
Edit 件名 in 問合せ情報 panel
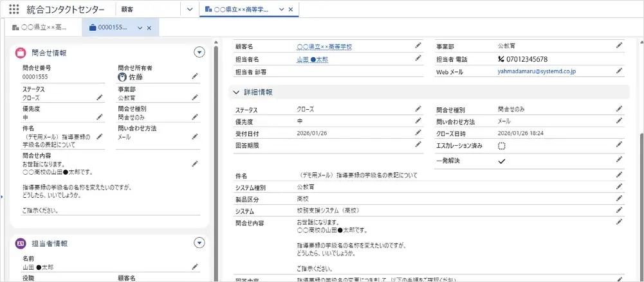99,136
